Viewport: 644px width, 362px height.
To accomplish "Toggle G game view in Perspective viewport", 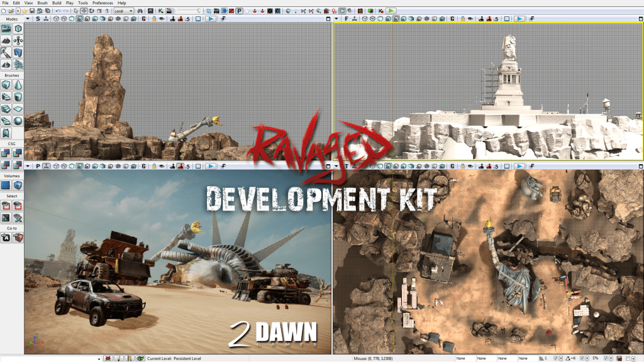I will click(x=144, y=166).
